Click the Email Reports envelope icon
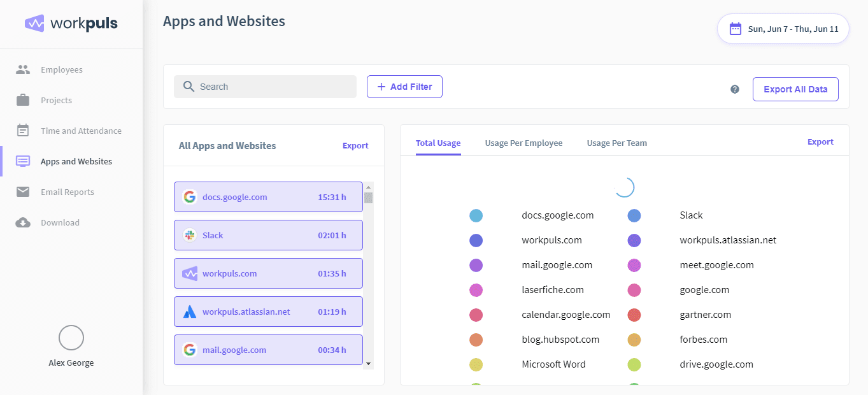Viewport: 868px width, 395px height. (22, 192)
